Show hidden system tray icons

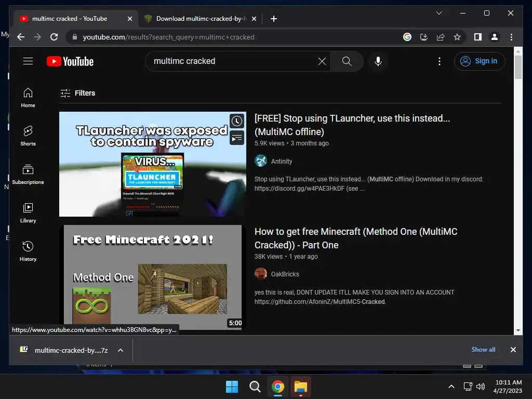(x=451, y=387)
